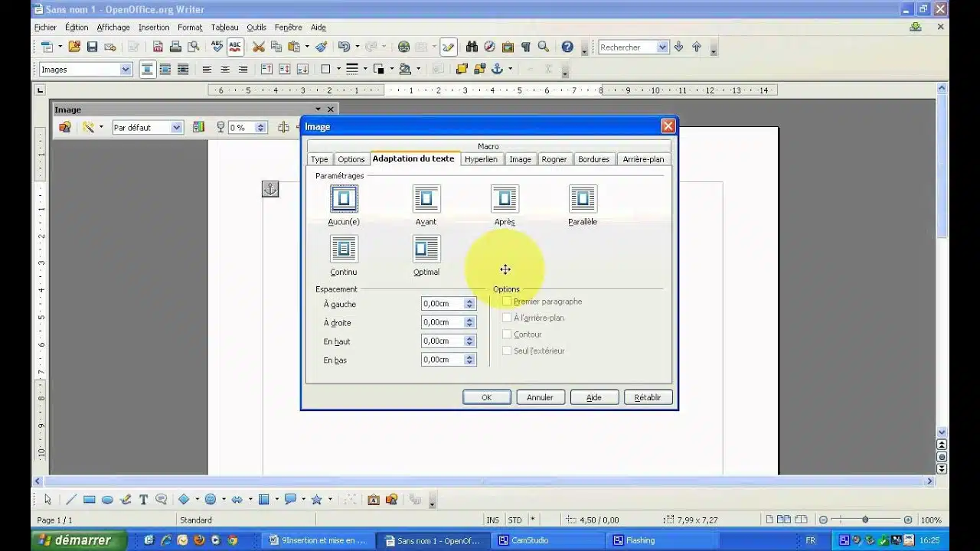Toggle À l'arrière-plan checkbox
The width and height of the screenshot is (980, 551).
(507, 318)
